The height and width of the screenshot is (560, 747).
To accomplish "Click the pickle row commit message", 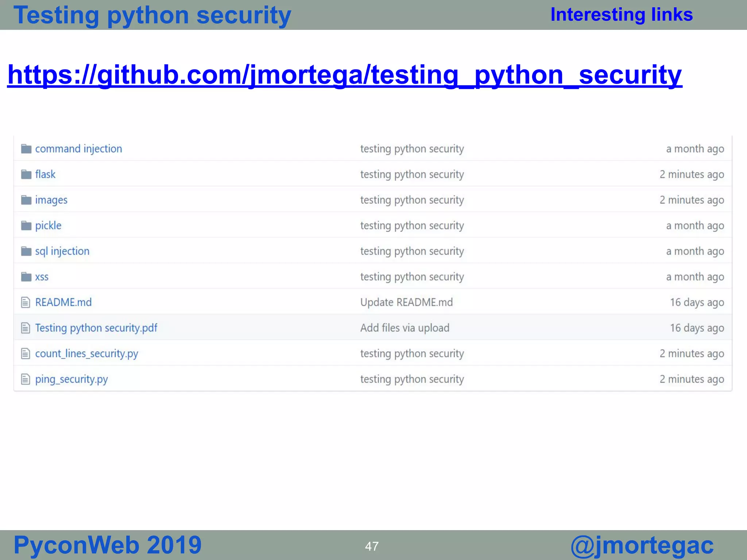I will 412,226.
